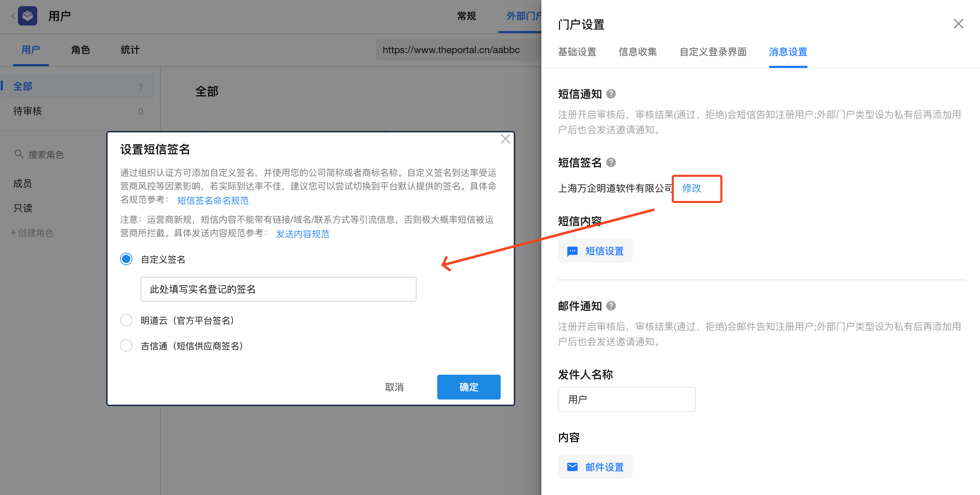Click 修改 next to company signature

tap(691, 188)
